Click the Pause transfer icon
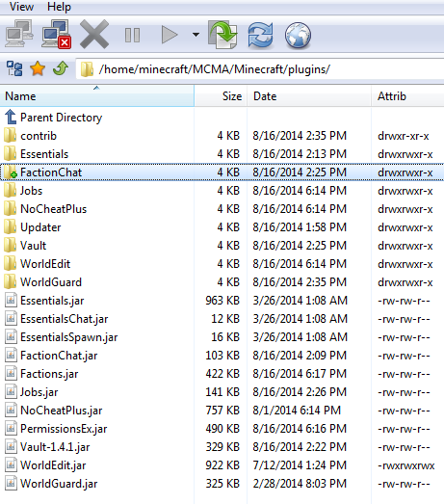The width and height of the screenshot is (444, 504). tap(132, 35)
